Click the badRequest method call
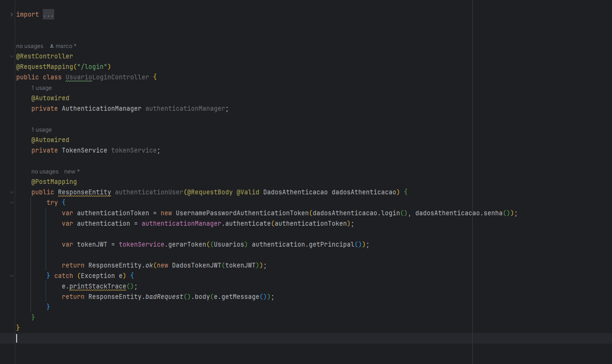612x364 pixels. [164, 297]
